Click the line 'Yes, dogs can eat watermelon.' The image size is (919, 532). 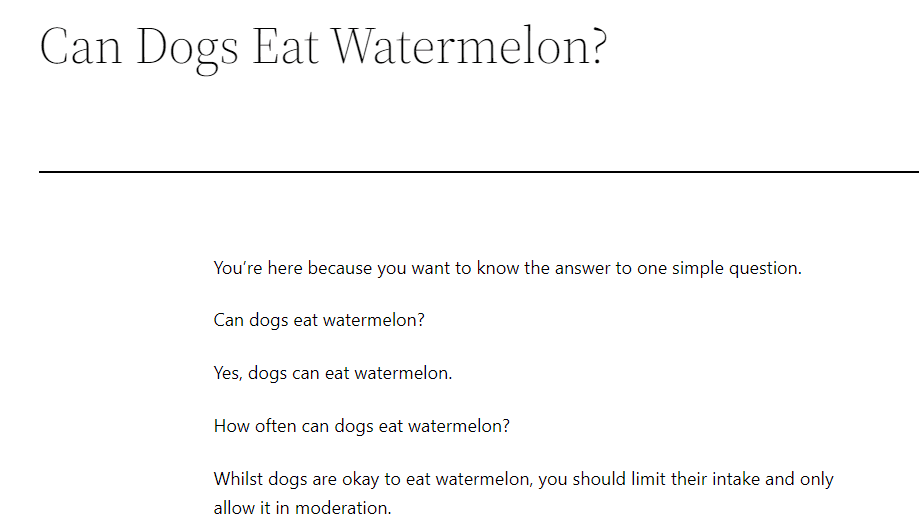333,373
